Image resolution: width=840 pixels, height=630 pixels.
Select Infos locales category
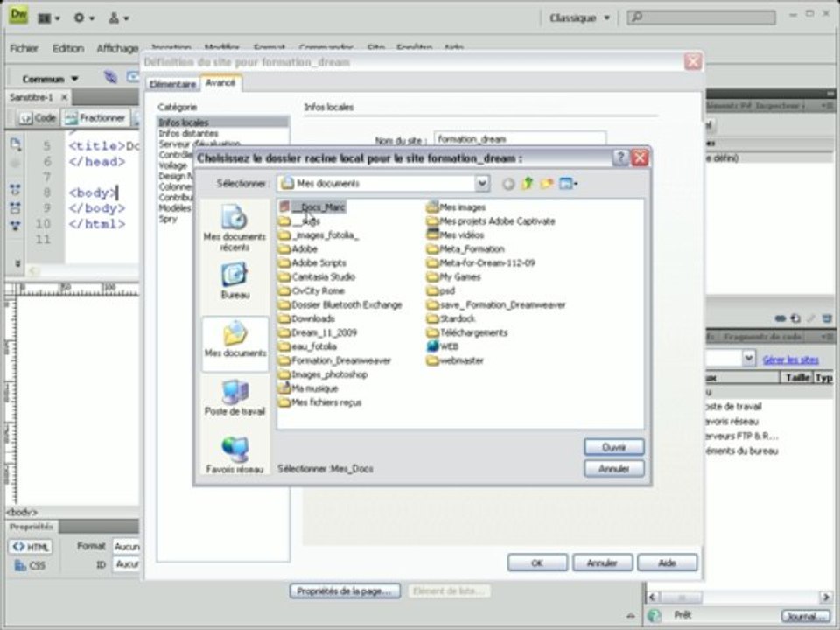click(x=223, y=122)
